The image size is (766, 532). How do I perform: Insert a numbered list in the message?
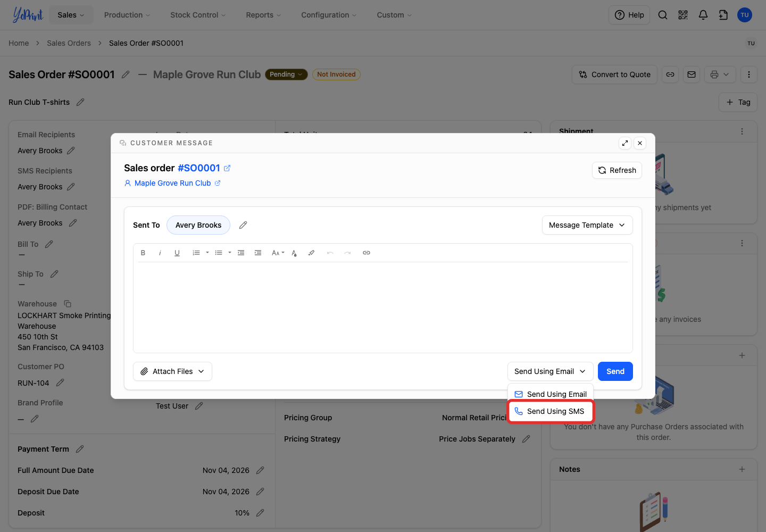click(x=196, y=253)
